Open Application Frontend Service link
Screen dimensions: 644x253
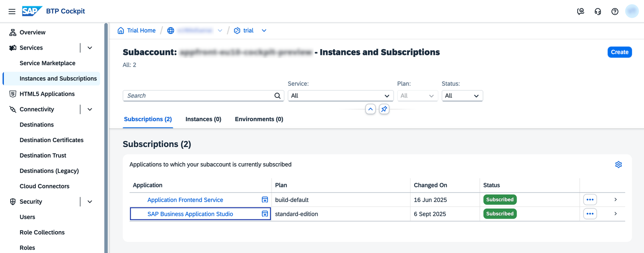(185, 200)
